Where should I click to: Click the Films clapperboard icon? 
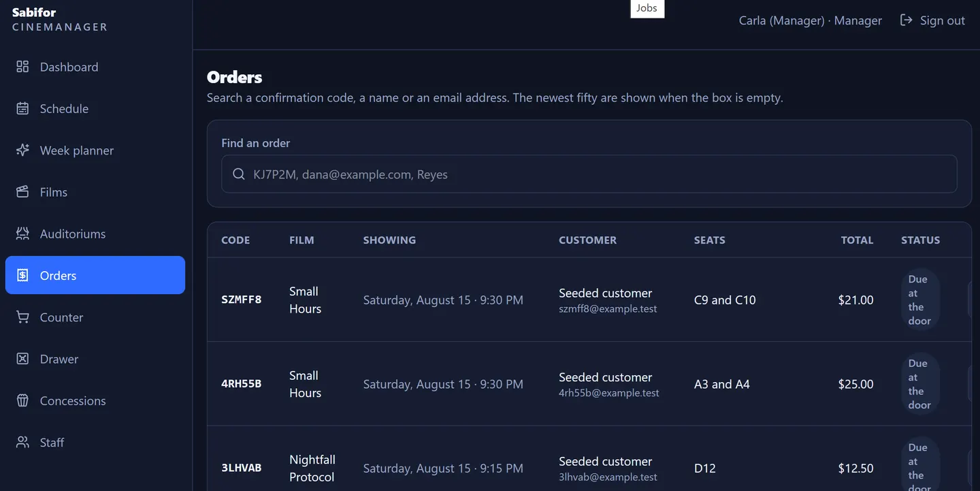[22, 192]
